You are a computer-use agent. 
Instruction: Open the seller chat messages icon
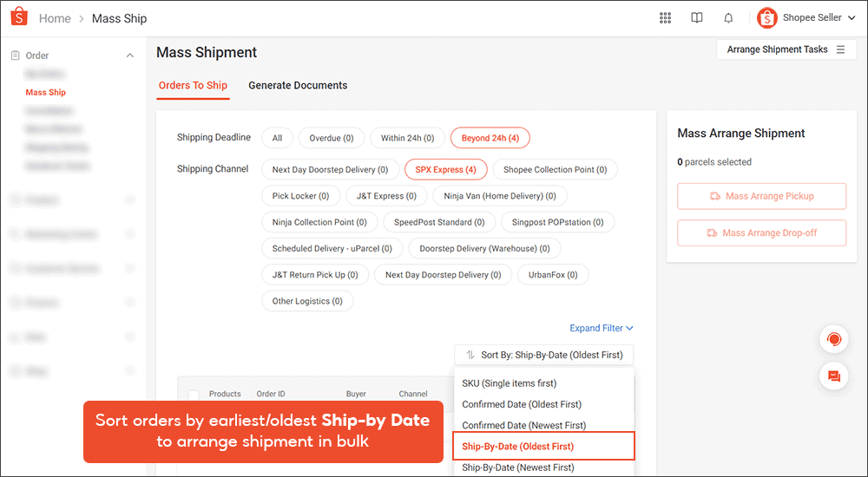coord(834,376)
